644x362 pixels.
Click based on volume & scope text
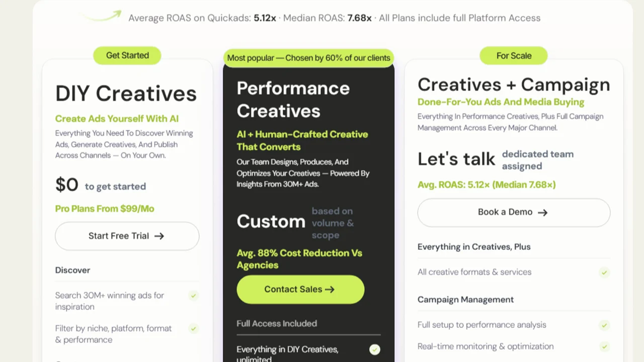(x=333, y=223)
